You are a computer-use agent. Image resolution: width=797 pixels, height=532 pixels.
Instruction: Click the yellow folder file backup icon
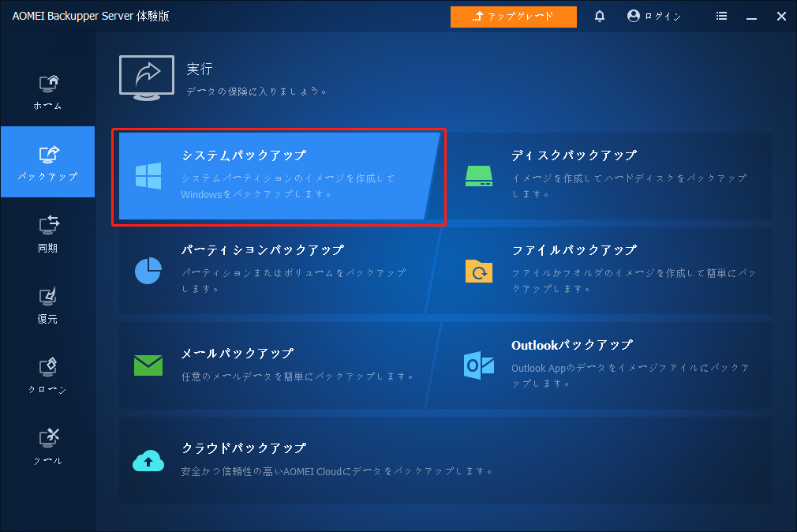[479, 271]
